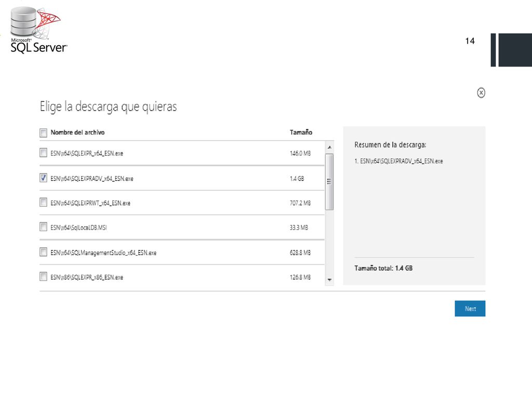Select the file name ESN\x64\SQLEXPRADV_x64_ESN.exe in the list

coord(92,179)
